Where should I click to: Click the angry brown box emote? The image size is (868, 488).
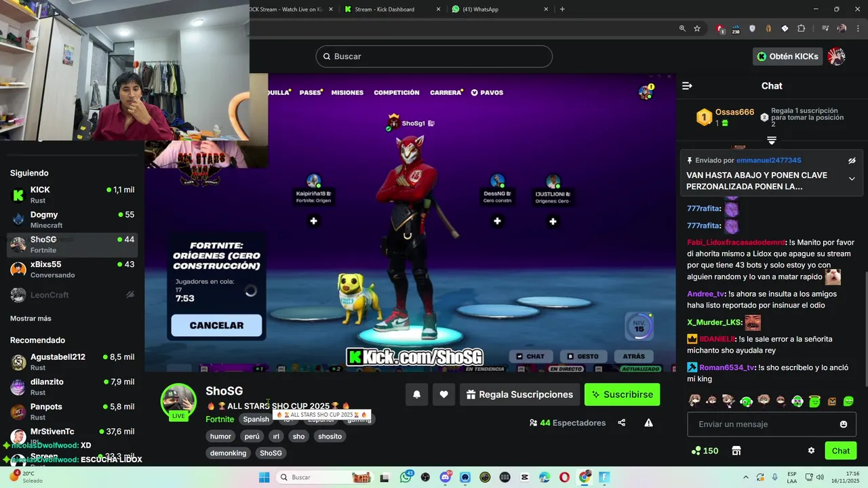click(832, 401)
